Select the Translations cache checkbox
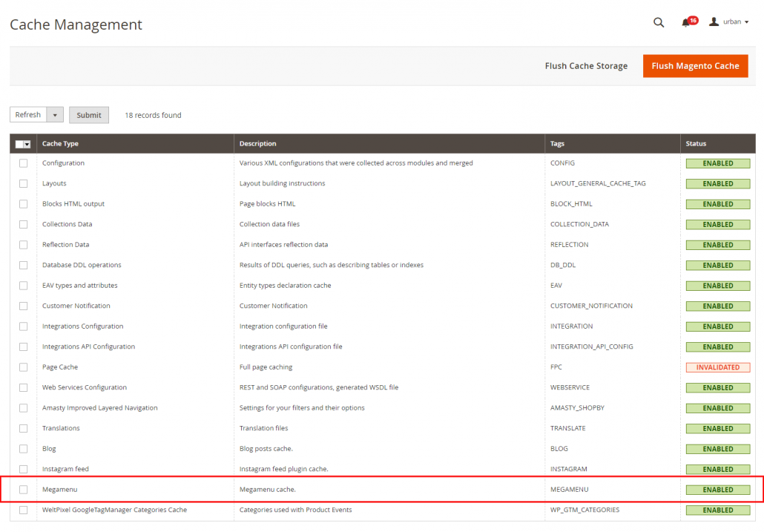 click(23, 428)
